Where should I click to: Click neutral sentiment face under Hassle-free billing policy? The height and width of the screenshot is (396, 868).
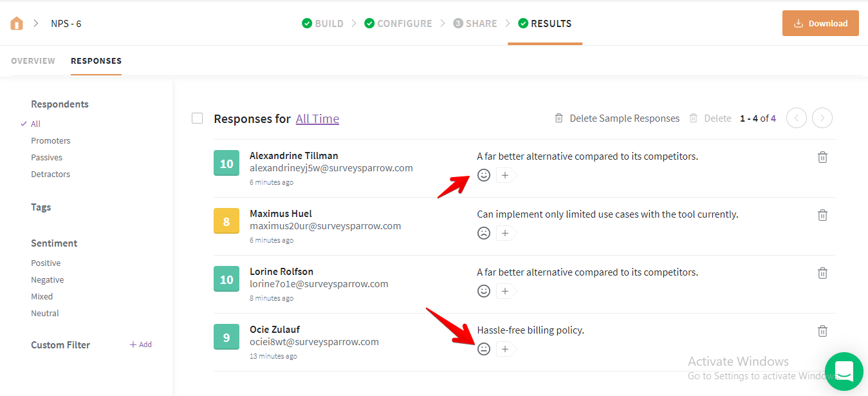484,349
